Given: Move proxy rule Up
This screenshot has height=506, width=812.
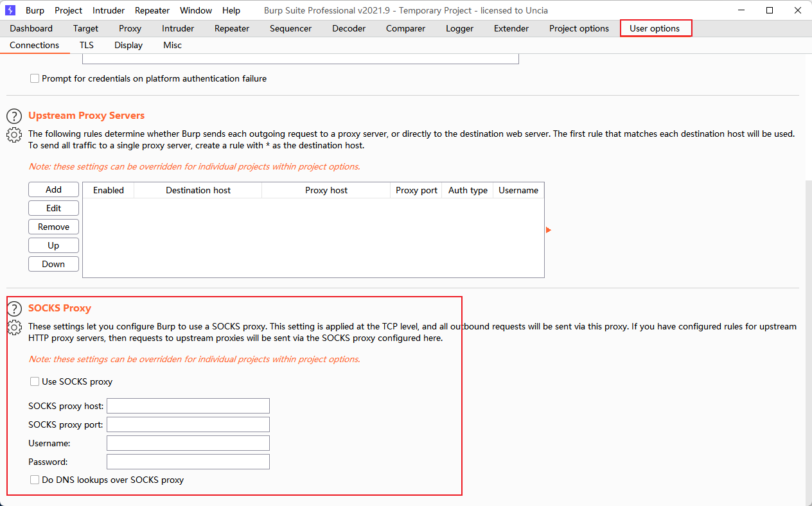Looking at the screenshot, I should click(x=54, y=245).
